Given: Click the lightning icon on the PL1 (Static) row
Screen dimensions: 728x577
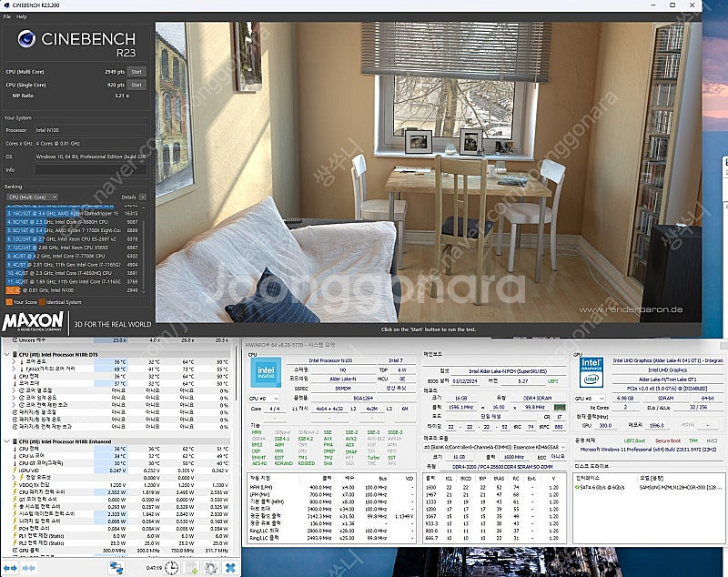Looking at the screenshot, I should [x=15, y=536].
